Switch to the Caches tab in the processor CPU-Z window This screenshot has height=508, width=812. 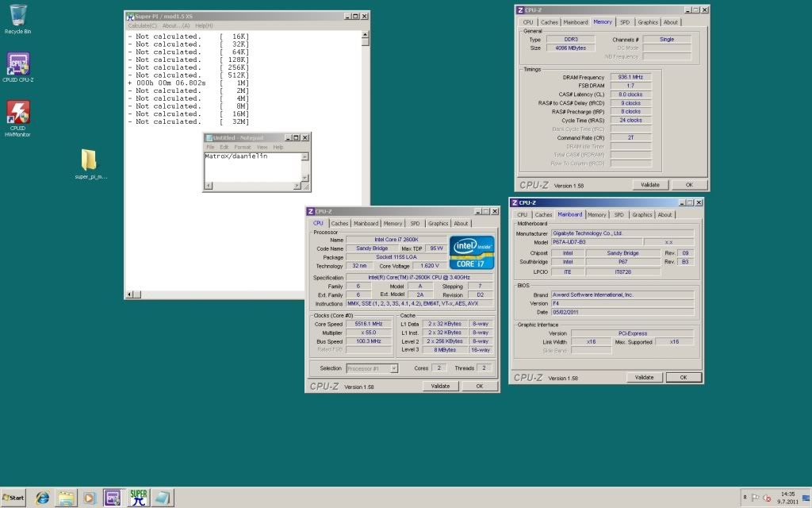[339, 224]
